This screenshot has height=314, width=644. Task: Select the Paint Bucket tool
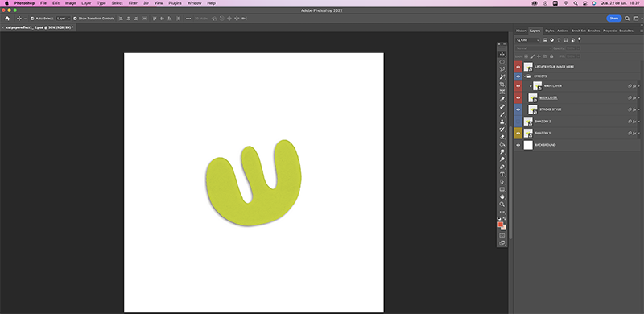tap(502, 144)
